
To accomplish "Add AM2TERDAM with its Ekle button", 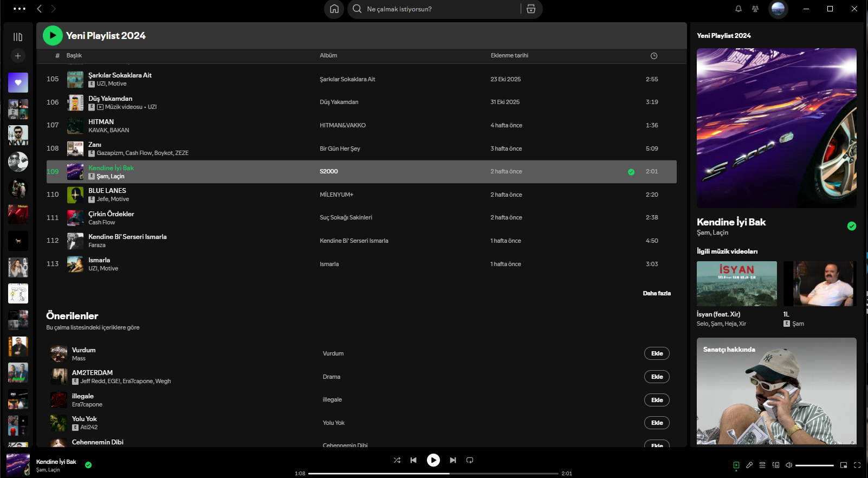I will pos(657,377).
